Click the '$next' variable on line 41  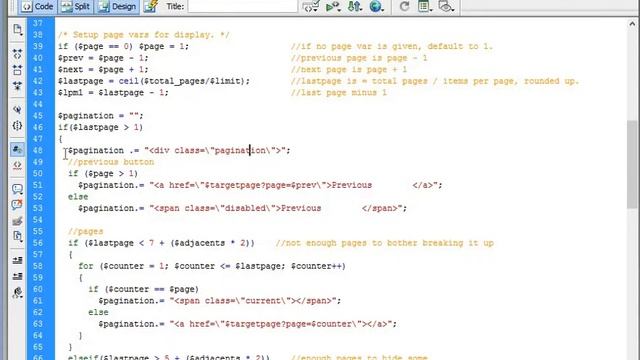click(70, 69)
